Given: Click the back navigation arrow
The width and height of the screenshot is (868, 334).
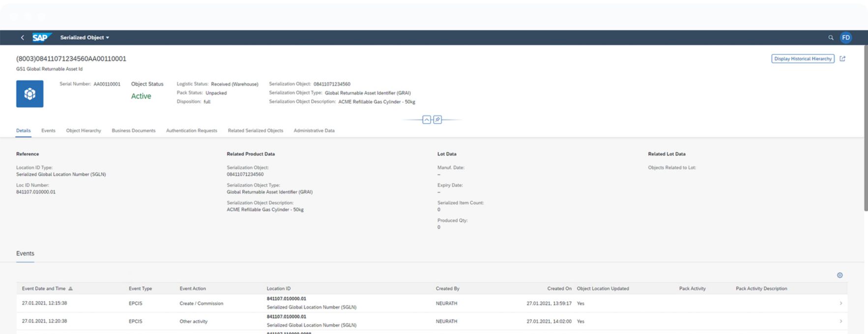Looking at the screenshot, I should tap(22, 37).
